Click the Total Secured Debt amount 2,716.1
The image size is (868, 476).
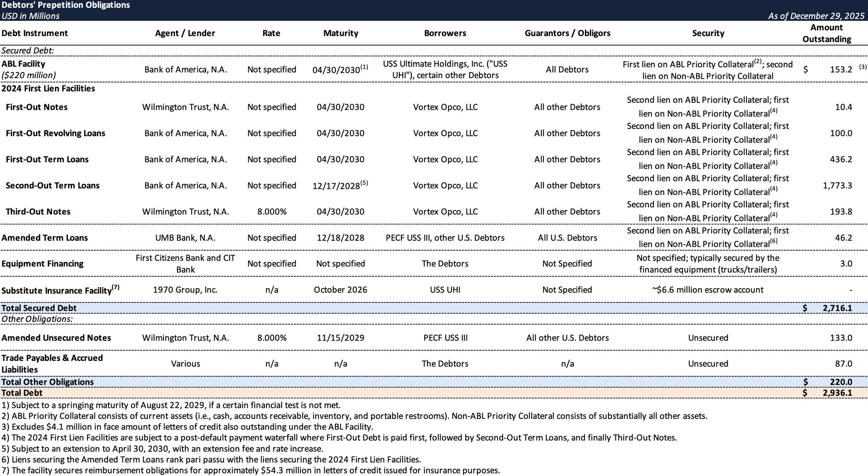click(837, 308)
